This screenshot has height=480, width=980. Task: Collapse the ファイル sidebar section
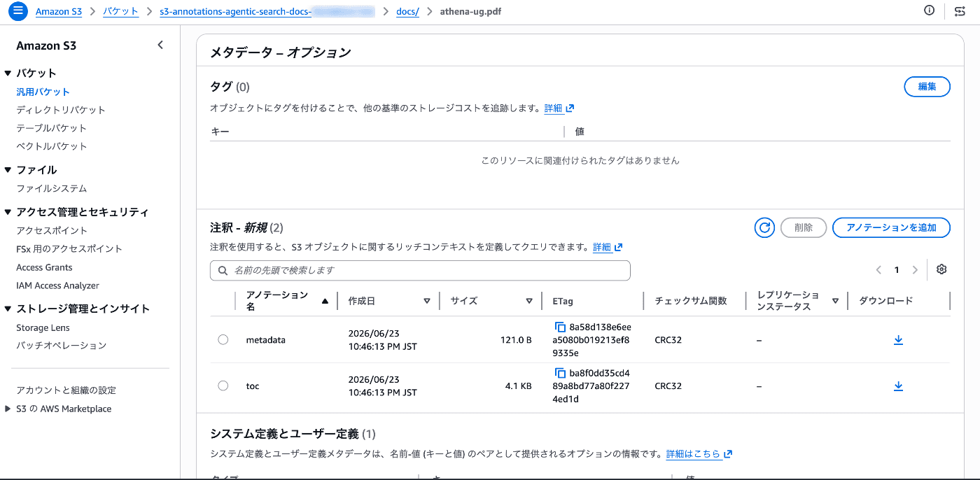coord(8,169)
